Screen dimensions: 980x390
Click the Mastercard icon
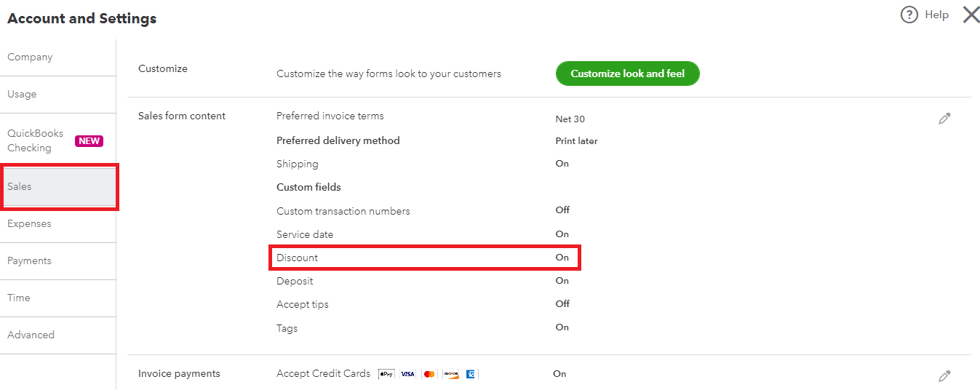pos(429,374)
